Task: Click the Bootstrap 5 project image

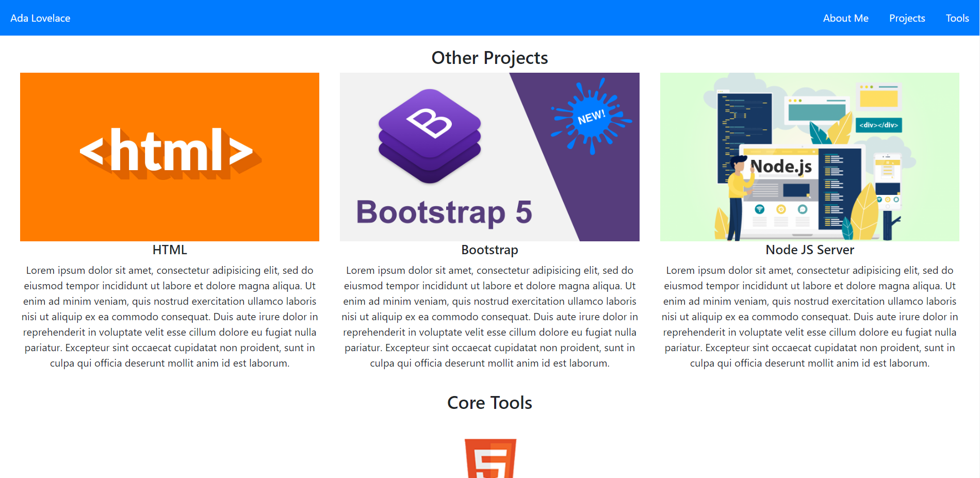Action: click(489, 157)
